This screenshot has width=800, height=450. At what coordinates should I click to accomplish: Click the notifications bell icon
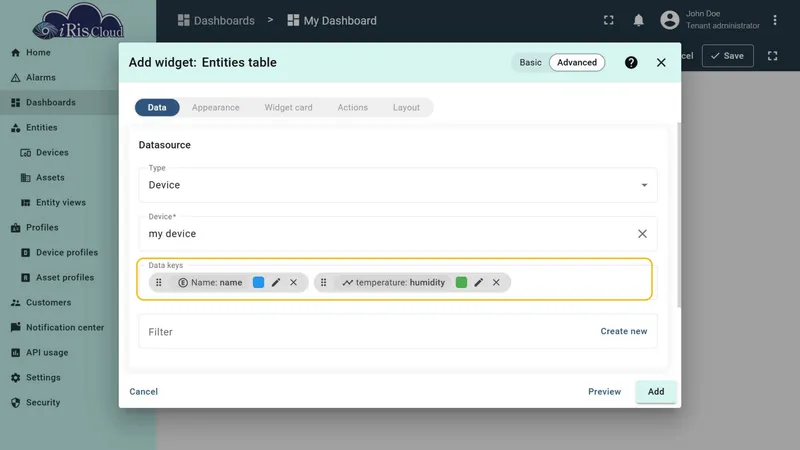[x=638, y=20]
